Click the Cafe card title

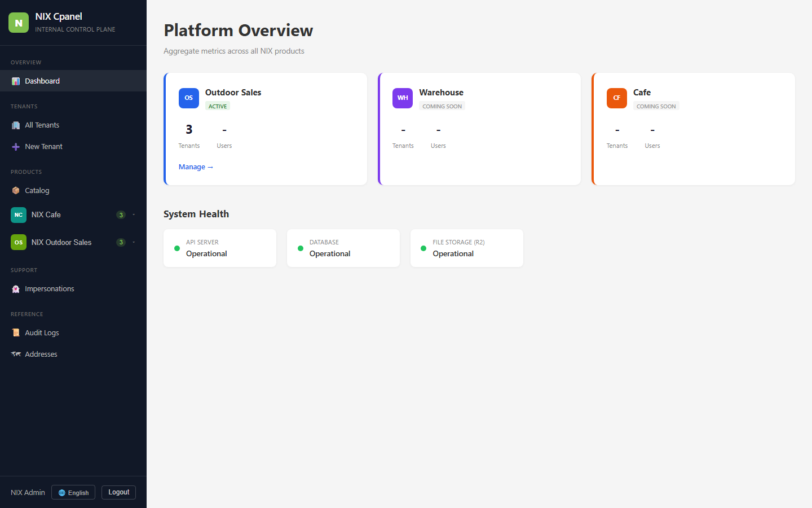pyautogui.click(x=642, y=93)
